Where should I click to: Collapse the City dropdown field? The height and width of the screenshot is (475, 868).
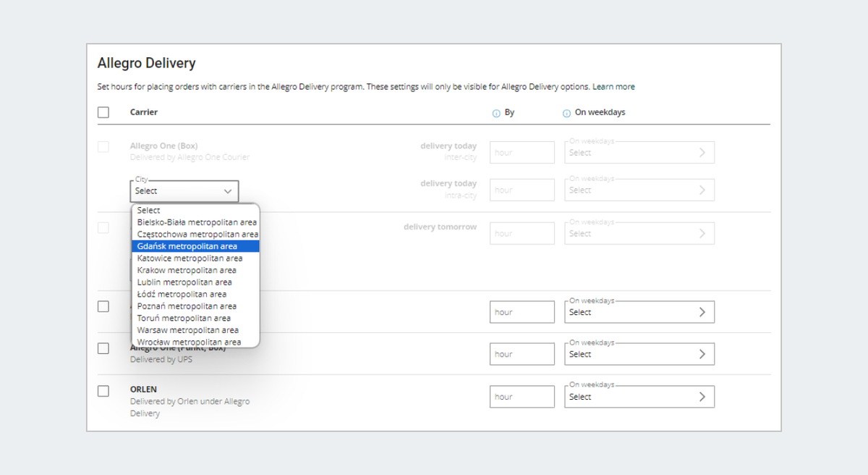point(184,191)
